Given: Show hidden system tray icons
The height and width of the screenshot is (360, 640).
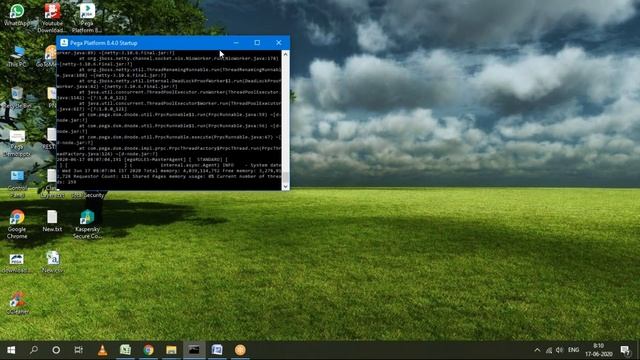Looking at the screenshot, I should pyautogui.click(x=537, y=350).
